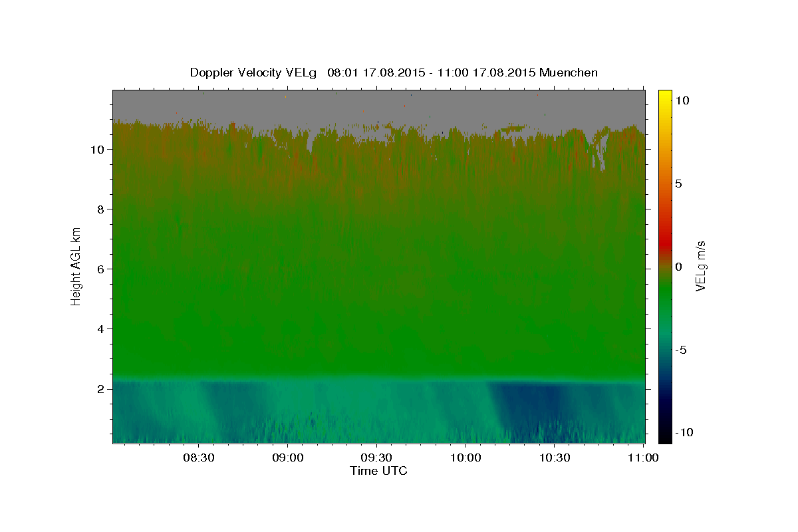Click the 'Time UTC' axis title

(x=378, y=471)
